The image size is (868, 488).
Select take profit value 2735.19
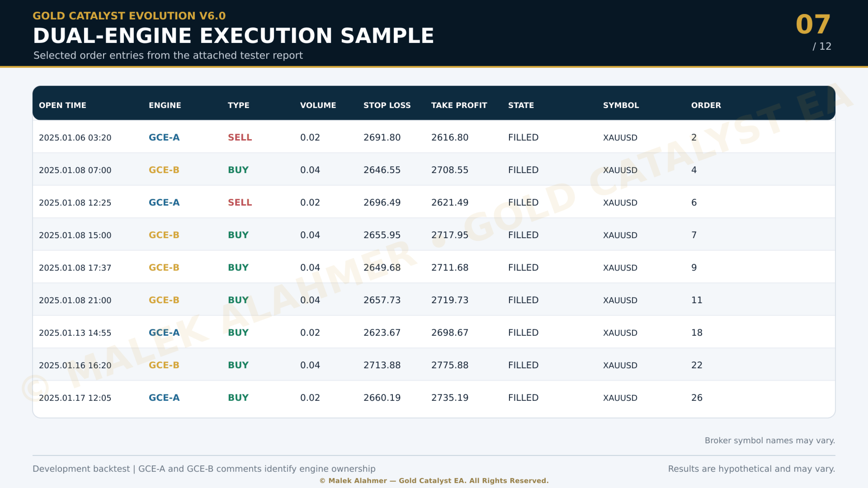click(x=450, y=398)
